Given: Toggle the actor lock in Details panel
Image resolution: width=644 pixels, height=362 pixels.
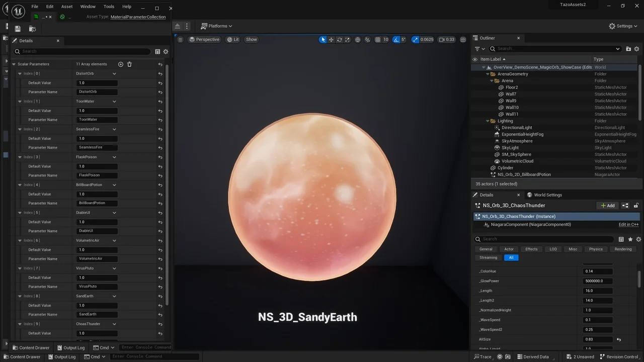Looking at the screenshot, I should pos(636,205).
